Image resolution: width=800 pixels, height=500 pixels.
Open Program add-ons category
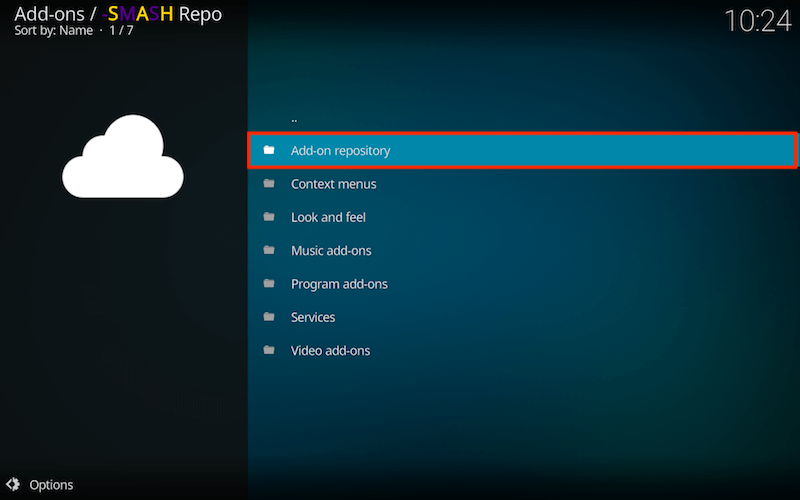(x=522, y=284)
